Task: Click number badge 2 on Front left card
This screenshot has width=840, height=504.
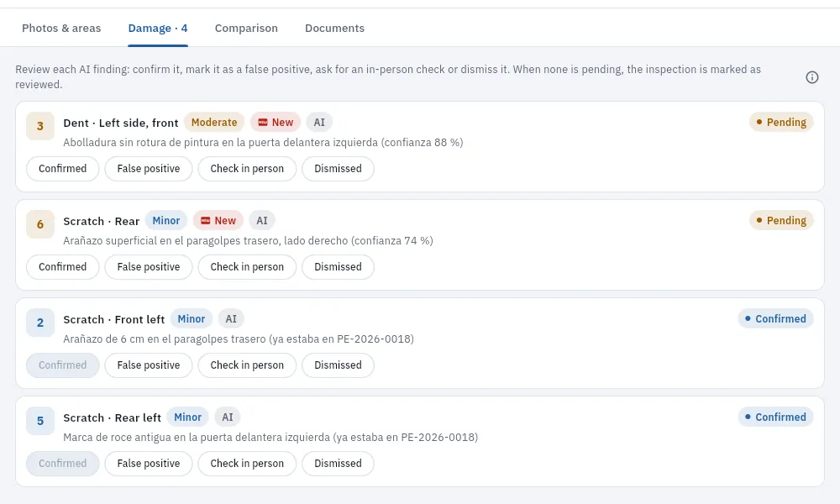Action: (40, 323)
